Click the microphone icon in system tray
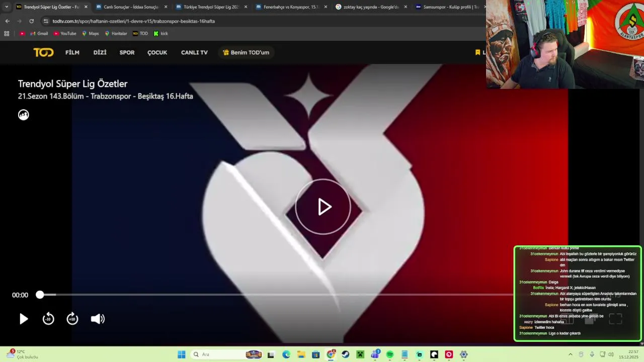Screen dimensions: 644x362 (592, 354)
